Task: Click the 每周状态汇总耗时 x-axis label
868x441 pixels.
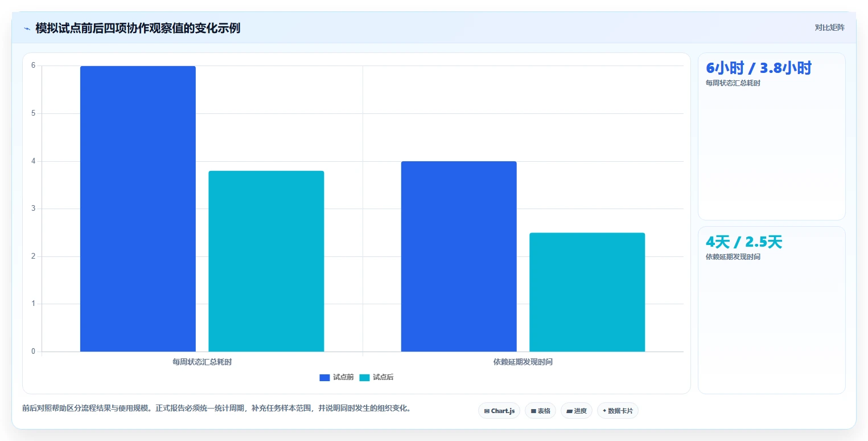Action: [x=202, y=362]
